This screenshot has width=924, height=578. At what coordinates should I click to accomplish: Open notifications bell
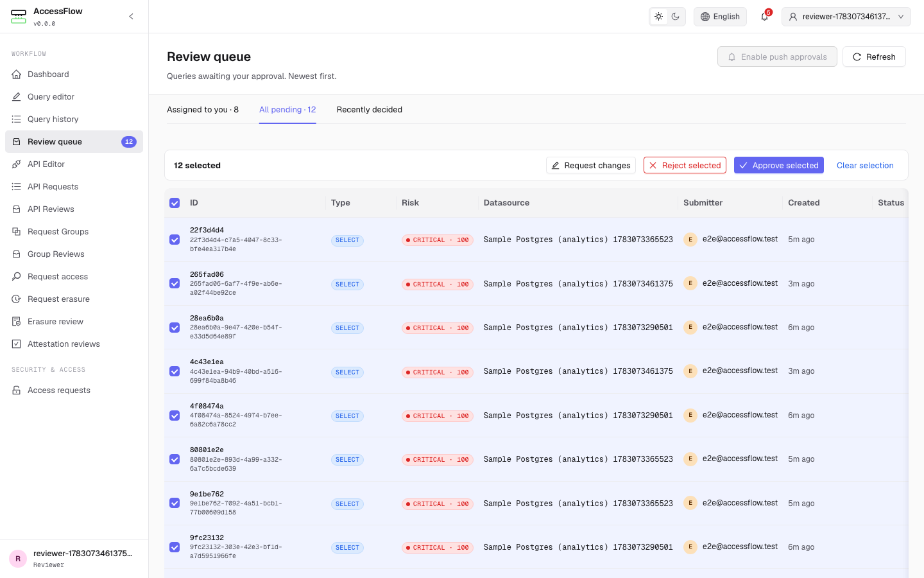(764, 17)
